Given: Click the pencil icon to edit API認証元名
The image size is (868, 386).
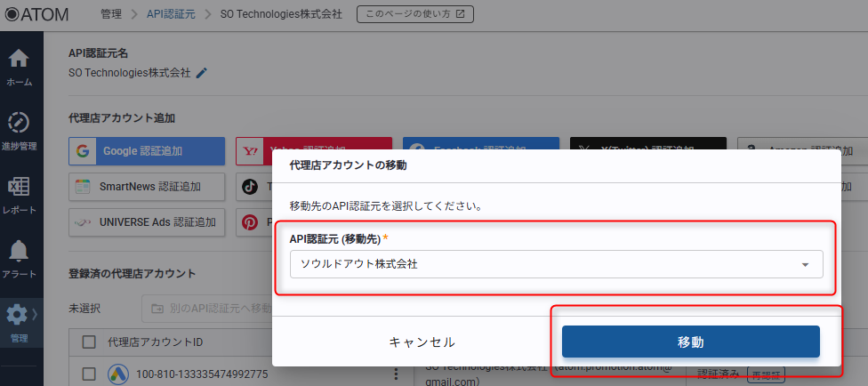Looking at the screenshot, I should pos(202,73).
